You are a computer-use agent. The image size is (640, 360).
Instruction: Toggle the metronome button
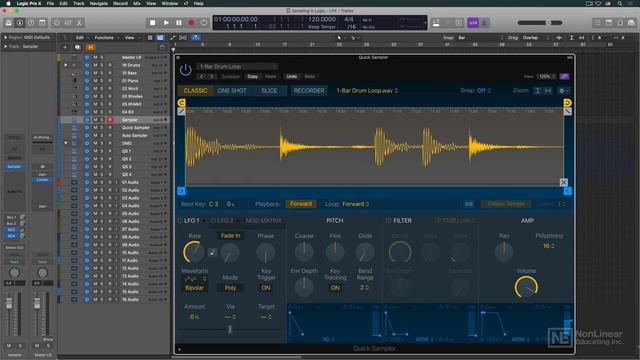(484, 23)
